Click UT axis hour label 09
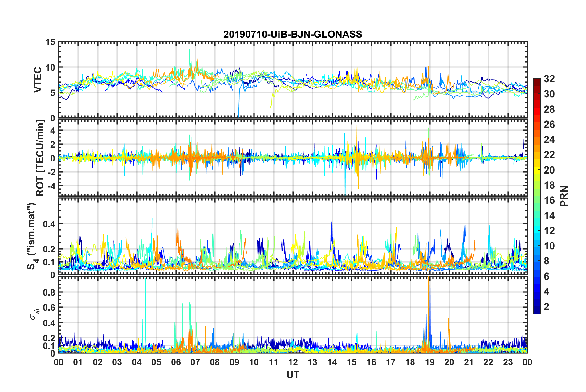The height and width of the screenshot is (392, 586). 234,362
